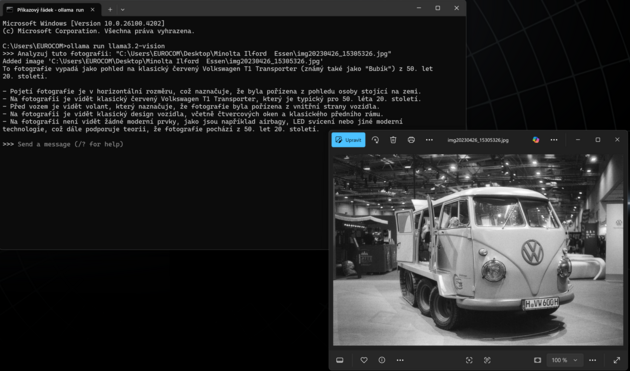
Task: Click the scan text icon in Photos
Action: pyautogui.click(x=487, y=360)
